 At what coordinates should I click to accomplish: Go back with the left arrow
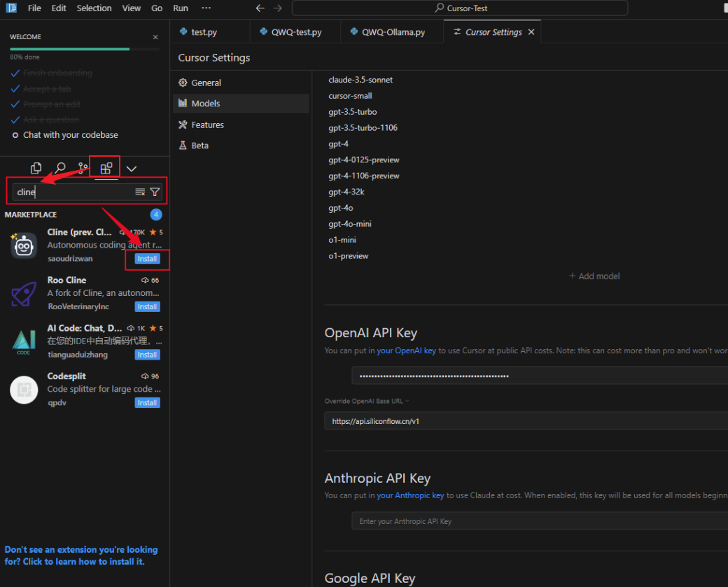point(260,8)
